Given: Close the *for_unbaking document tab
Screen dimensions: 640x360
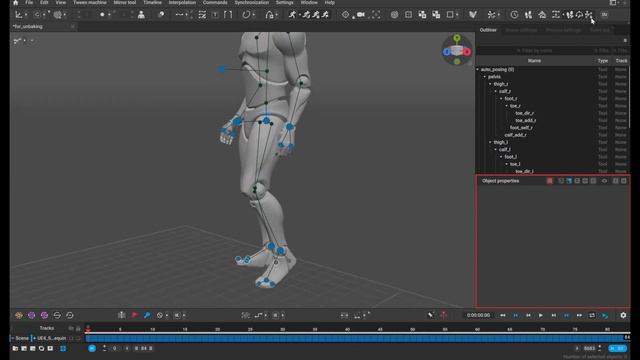Looking at the screenshot, I should [x=73, y=27].
